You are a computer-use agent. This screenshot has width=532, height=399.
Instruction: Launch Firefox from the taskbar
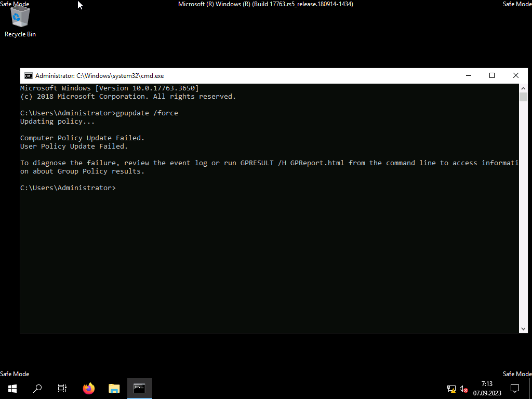tap(89, 388)
